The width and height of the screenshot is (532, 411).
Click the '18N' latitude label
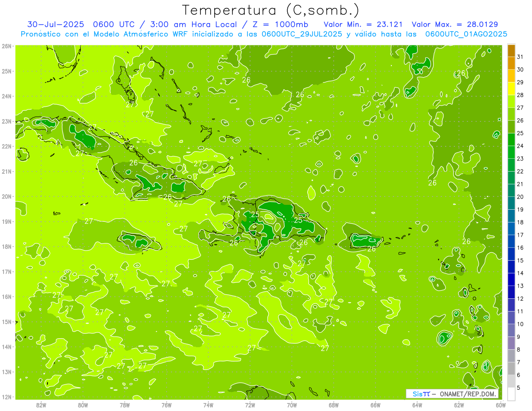coord(7,247)
